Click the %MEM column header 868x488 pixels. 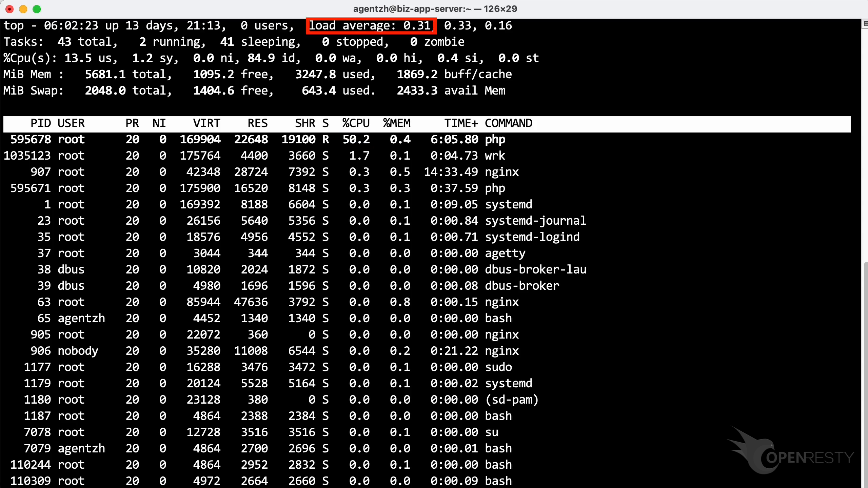[x=396, y=123]
